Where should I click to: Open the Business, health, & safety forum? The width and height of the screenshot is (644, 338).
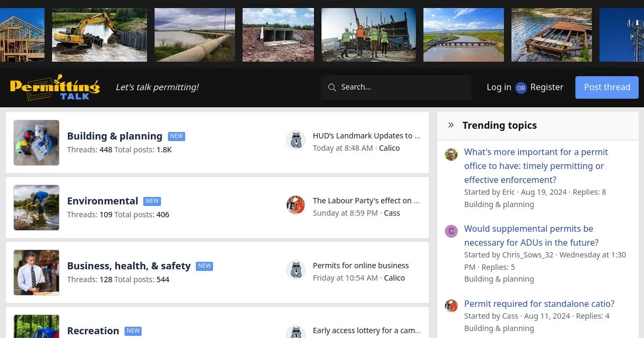[129, 266]
